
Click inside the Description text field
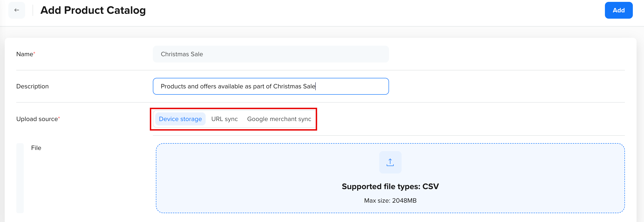pos(271,86)
